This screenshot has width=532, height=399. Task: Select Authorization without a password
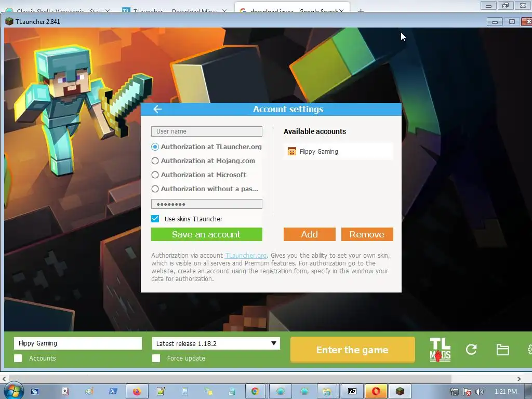pos(155,189)
